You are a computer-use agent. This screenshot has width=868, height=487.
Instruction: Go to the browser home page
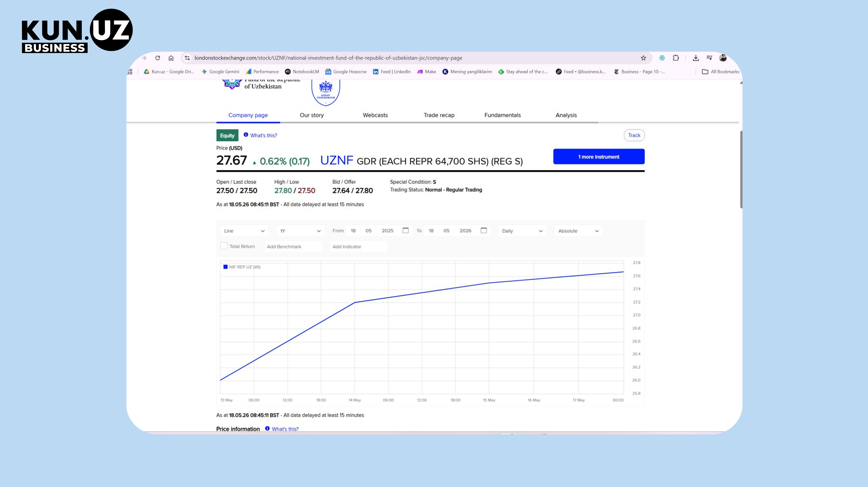(171, 58)
